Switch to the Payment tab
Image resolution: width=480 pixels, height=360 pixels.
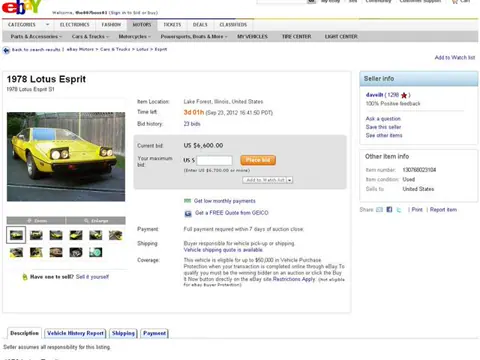coord(154,333)
